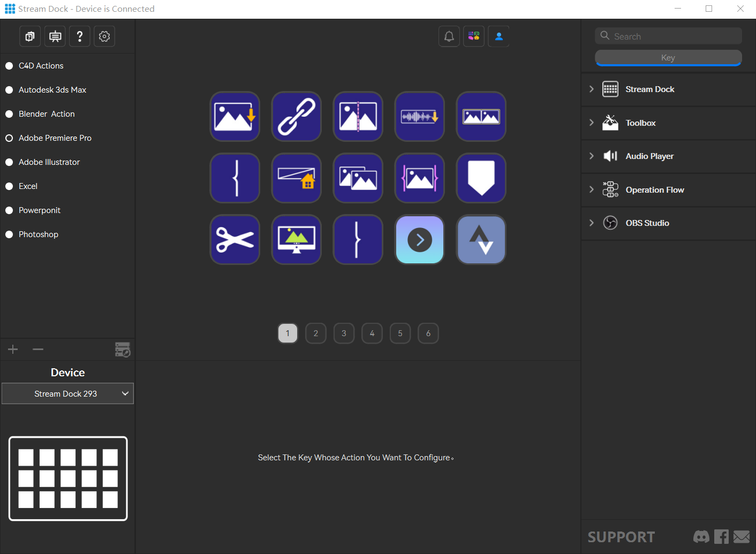Switch to page 3
The height and width of the screenshot is (554, 756).
(x=344, y=333)
